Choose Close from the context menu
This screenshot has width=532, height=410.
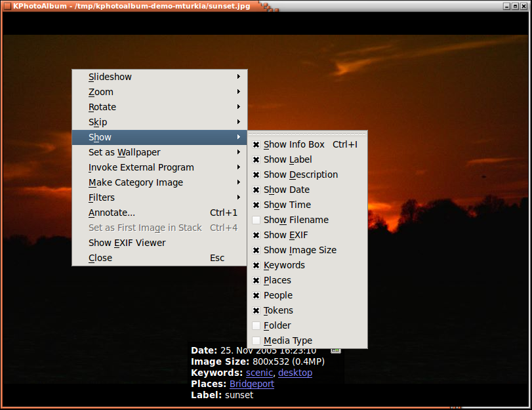tap(159, 258)
